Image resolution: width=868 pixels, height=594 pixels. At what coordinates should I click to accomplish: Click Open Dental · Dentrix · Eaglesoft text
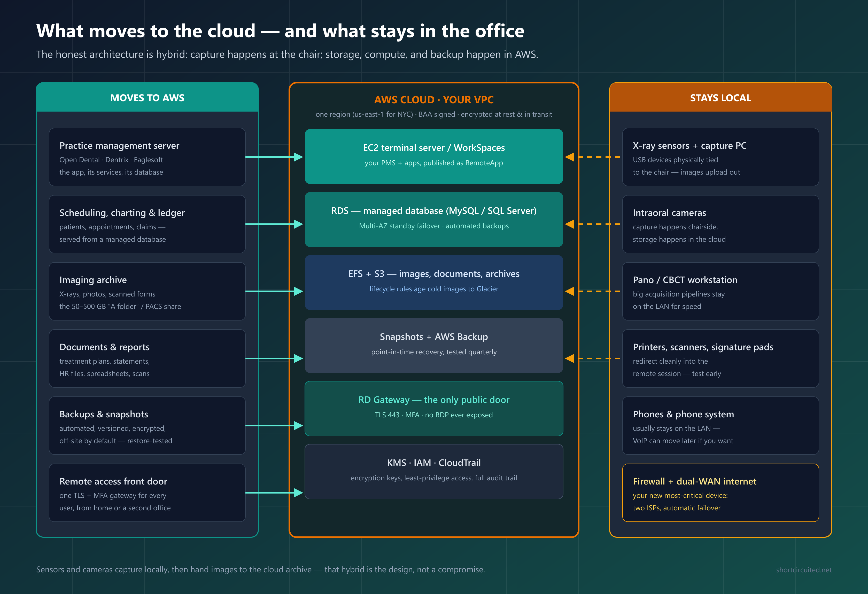pyautogui.click(x=111, y=160)
